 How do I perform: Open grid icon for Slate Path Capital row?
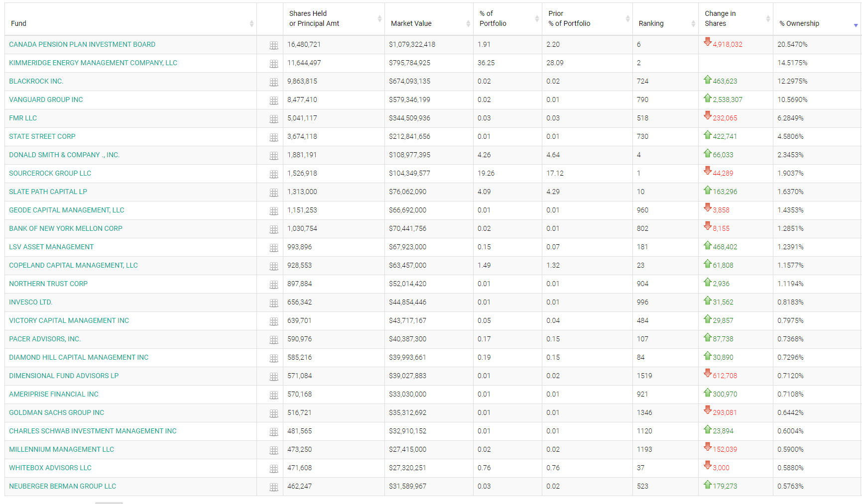click(x=274, y=193)
